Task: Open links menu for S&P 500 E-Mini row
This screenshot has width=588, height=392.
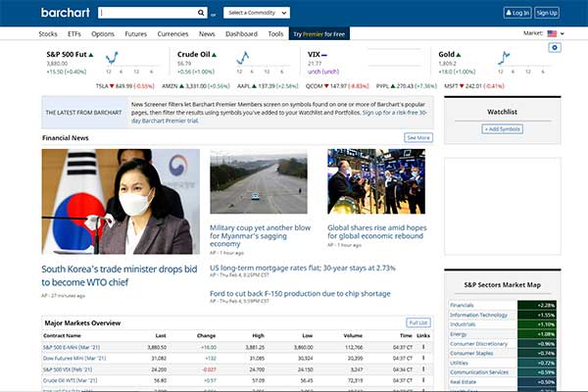Action: click(423, 347)
